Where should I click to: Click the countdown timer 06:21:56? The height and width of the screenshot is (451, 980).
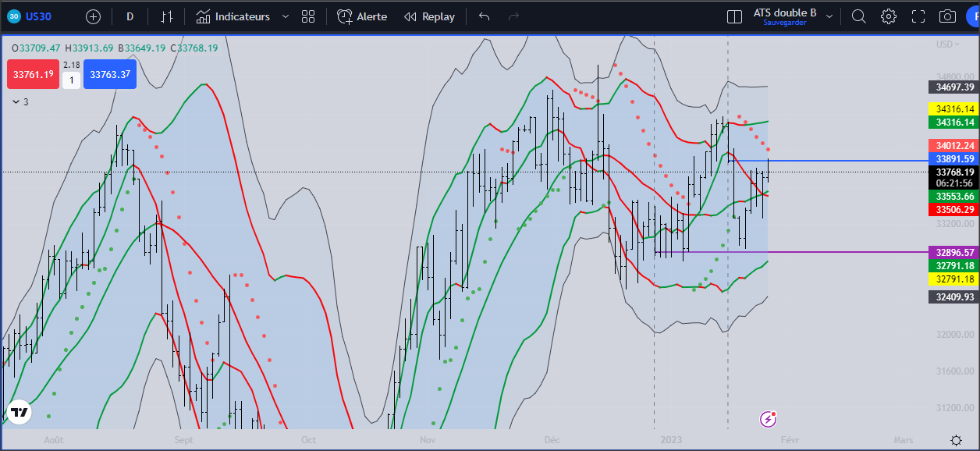click(x=953, y=183)
